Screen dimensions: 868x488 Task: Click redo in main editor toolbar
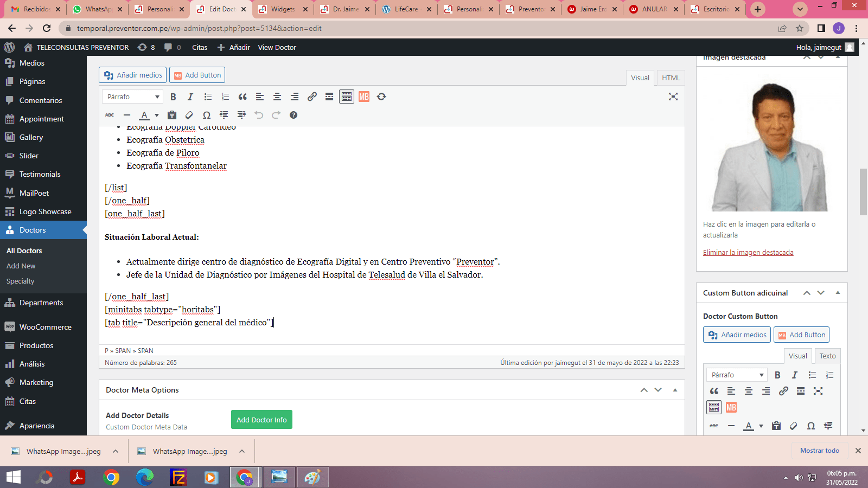276,115
